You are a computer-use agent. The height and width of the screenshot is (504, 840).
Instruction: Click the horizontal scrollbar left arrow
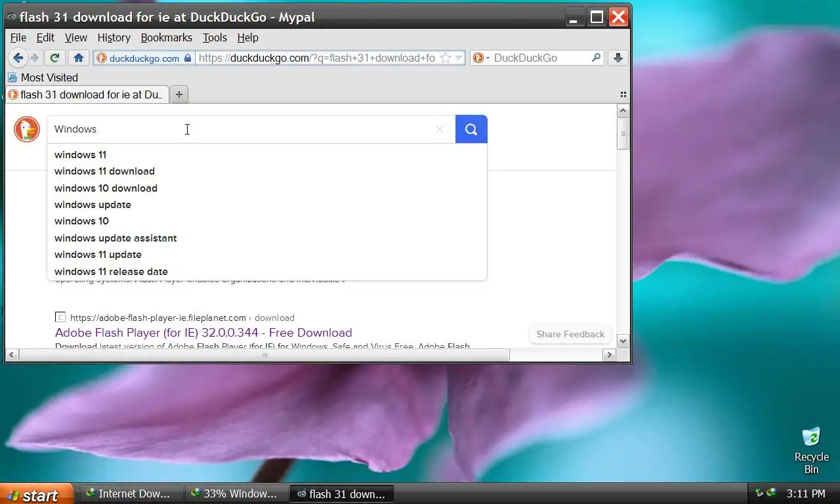[x=12, y=355]
